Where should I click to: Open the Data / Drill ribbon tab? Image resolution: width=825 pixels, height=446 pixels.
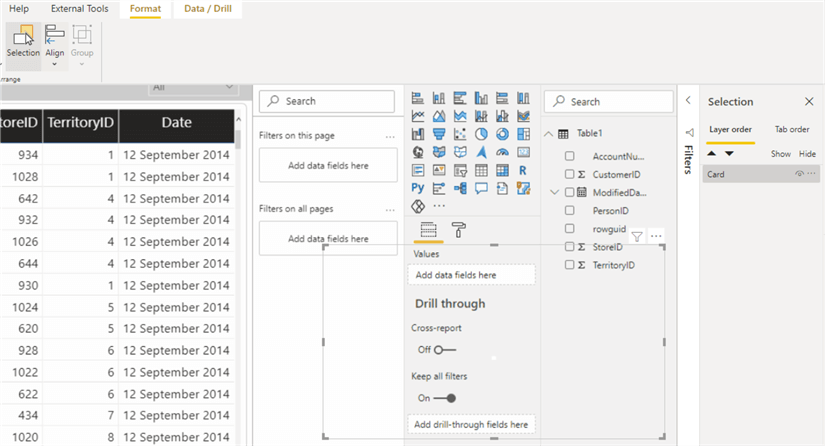205,9
